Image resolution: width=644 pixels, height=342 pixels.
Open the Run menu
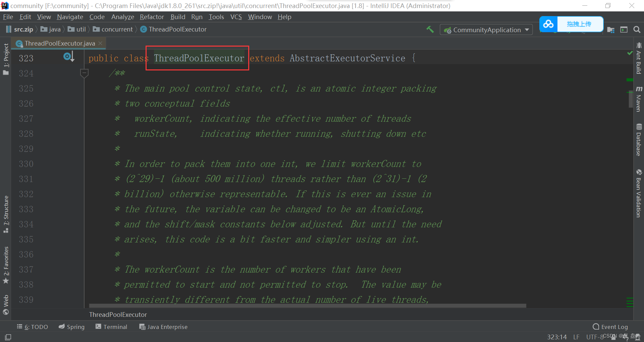(197, 17)
